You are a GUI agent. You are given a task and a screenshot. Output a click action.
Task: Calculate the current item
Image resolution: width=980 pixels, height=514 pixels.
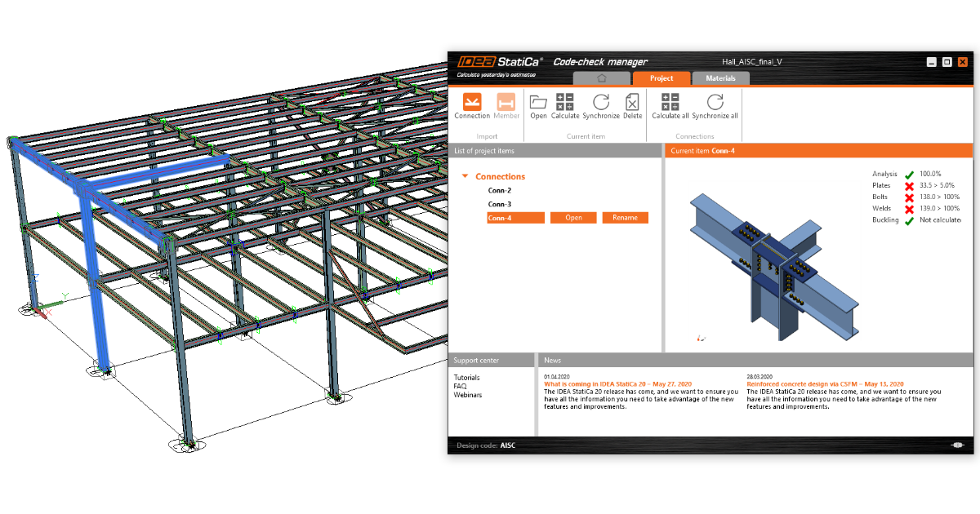565,102
